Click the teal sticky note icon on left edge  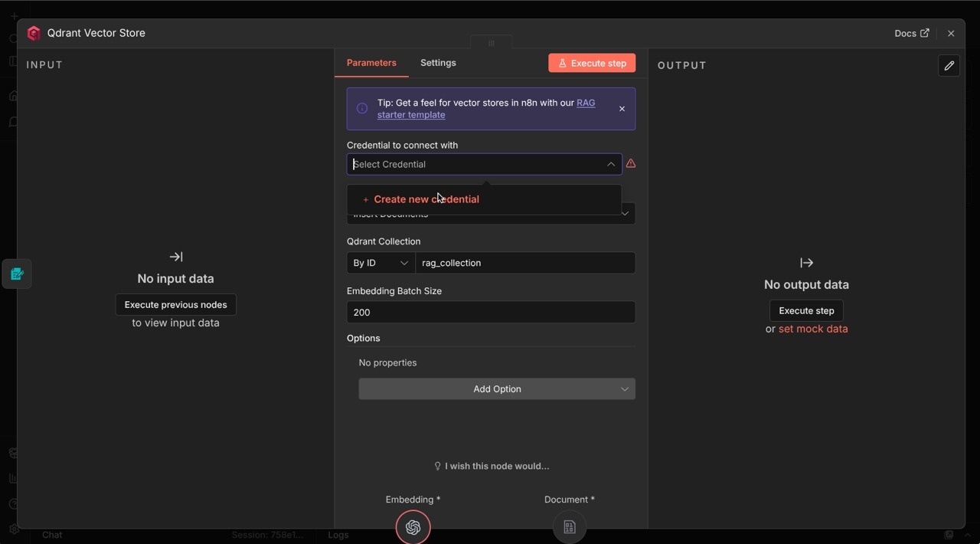point(17,274)
